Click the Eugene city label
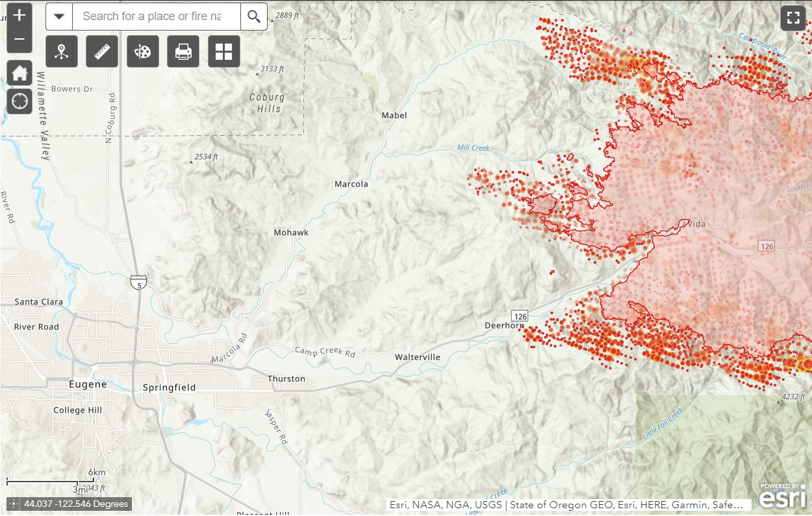Screen dimensions: 812x516 [88, 384]
